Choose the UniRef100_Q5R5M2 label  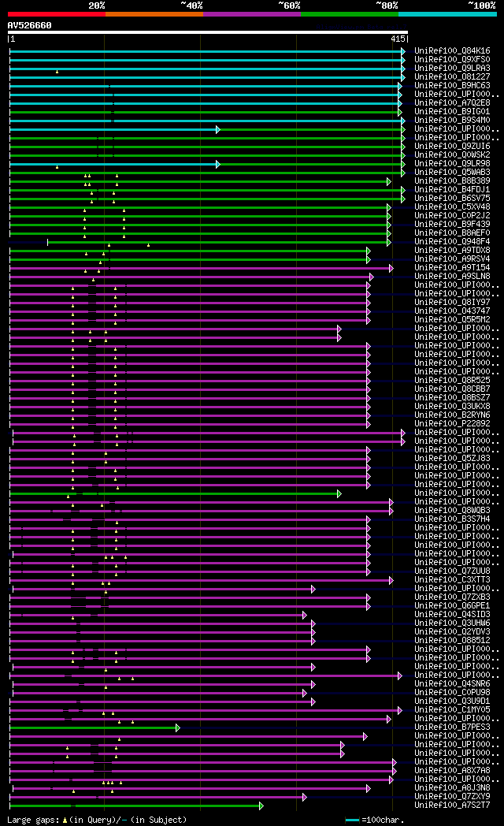pyautogui.click(x=452, y=320)
